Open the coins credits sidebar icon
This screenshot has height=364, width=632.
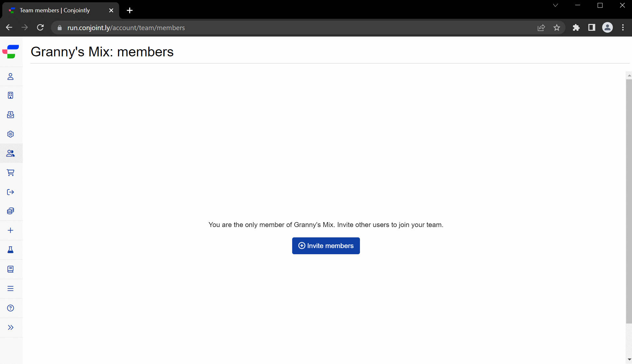(10, 211)
